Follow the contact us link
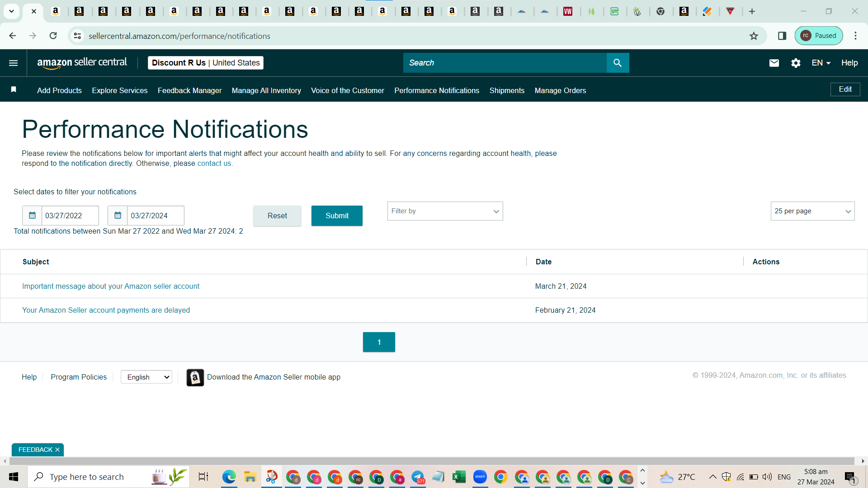Viewport: 868px width, 488px height. pos(214,164)
